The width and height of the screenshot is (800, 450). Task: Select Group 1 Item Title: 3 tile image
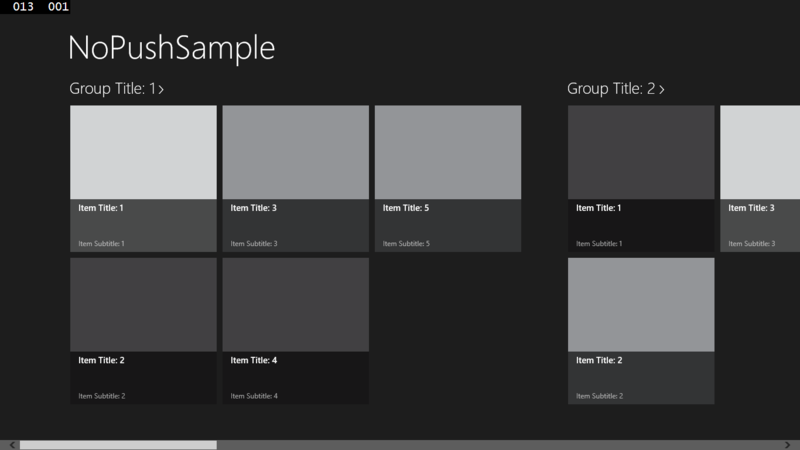295,152
